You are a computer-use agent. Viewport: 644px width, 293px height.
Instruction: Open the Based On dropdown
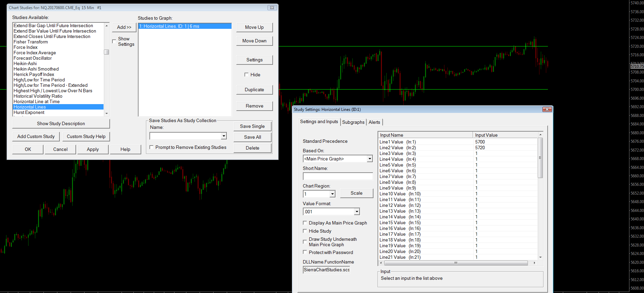[370, 159]
